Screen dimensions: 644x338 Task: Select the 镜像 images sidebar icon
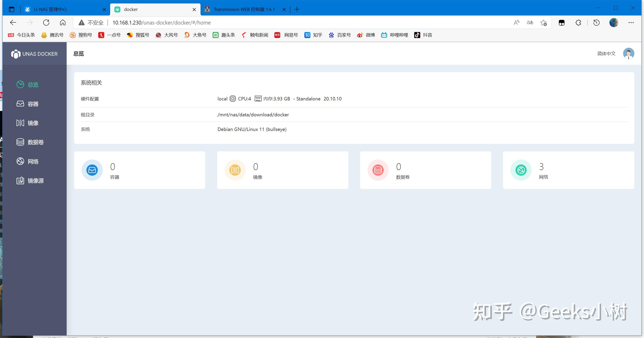[x=20, y=123]
